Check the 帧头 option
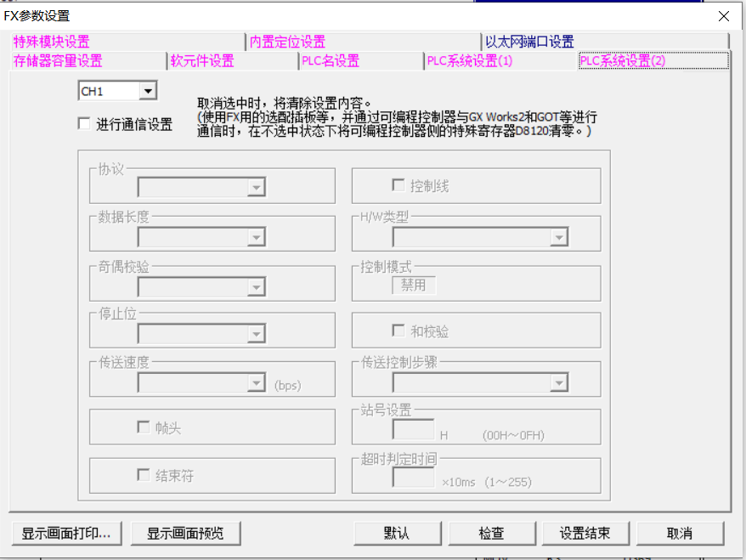The image size is (746, 560). [144, 427]
